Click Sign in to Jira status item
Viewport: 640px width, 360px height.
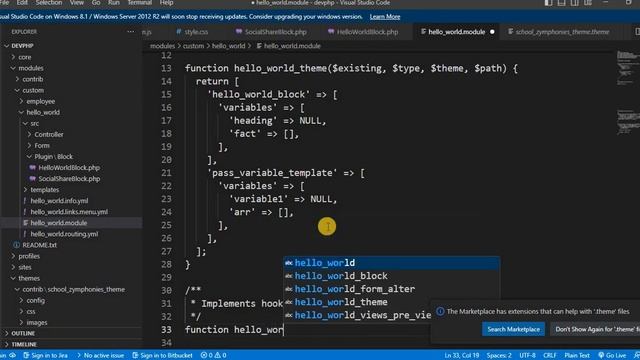tap(45, 356)
